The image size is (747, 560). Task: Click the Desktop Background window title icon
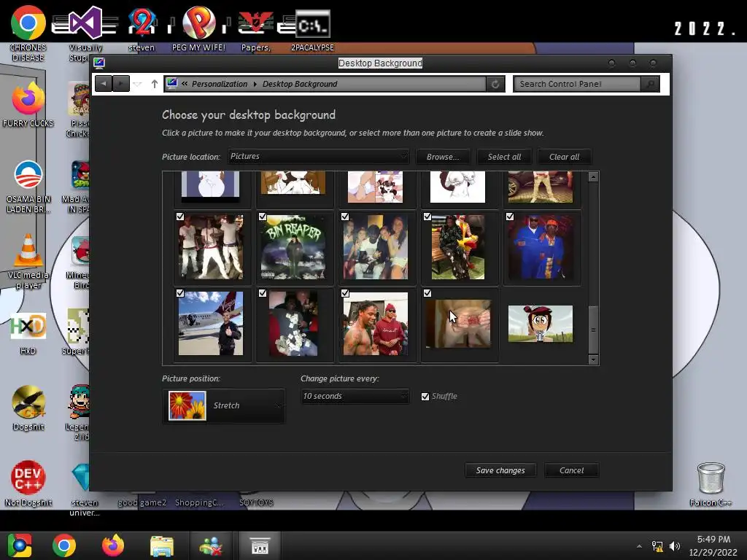pyautogui.click(x=99, y=63)
